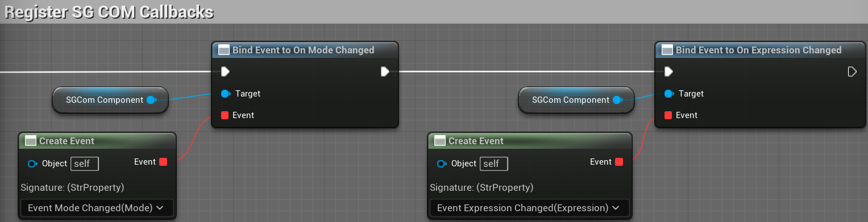Click left SGCom Component output pin

tap(151, 100)
